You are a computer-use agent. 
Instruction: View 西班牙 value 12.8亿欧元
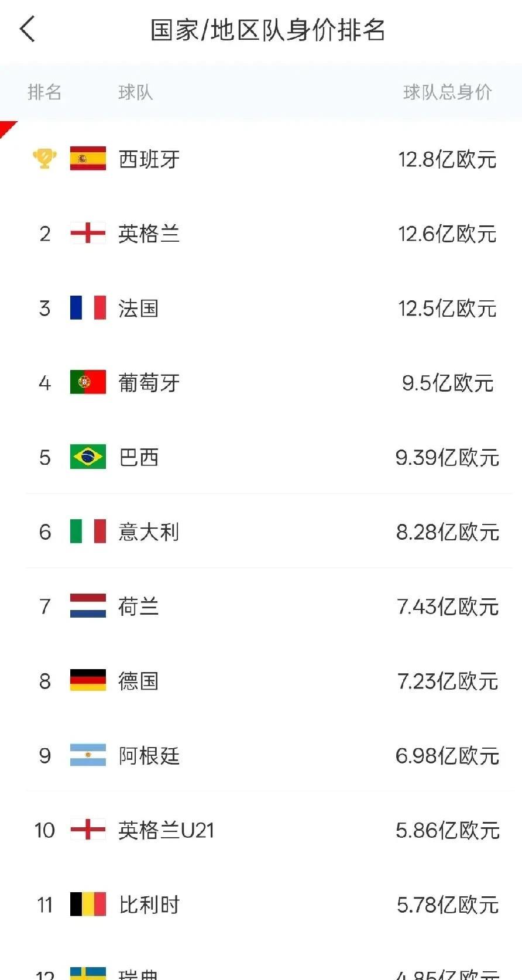pyautogui.click(x=447, y=159)
